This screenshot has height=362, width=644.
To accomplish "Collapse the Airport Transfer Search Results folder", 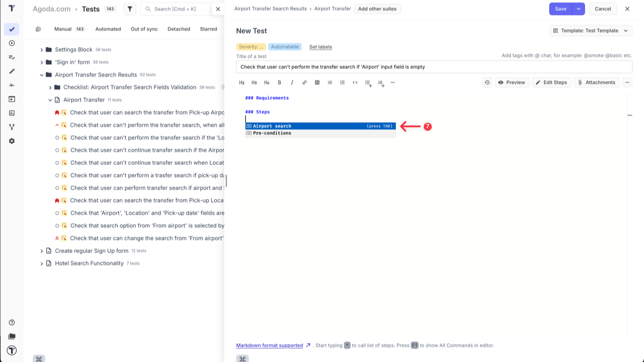I will (42, 75).
